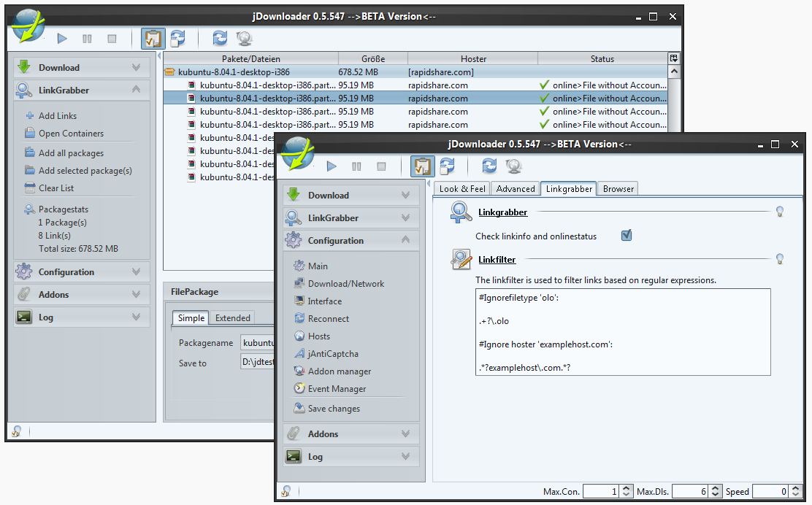Sort by the Hoster column header
This screenshot has width=812, height=505.
coord(472,59)
